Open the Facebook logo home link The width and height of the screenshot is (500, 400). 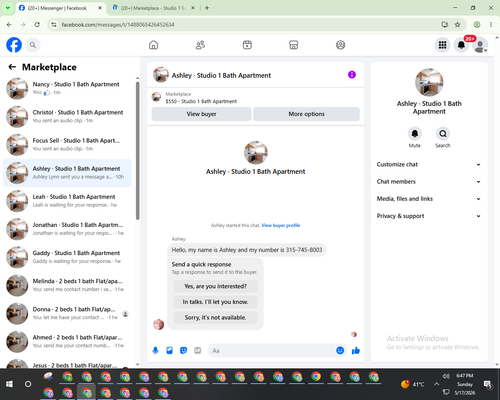pyautogui.click(x=14, y=45)
